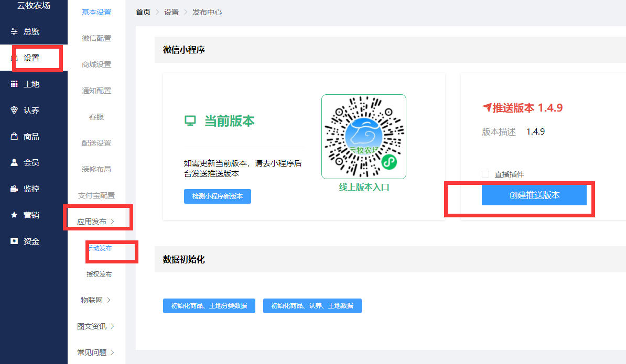
Task: Click 初始化商品、土地分类数据 button
Action: pos(209,306)
